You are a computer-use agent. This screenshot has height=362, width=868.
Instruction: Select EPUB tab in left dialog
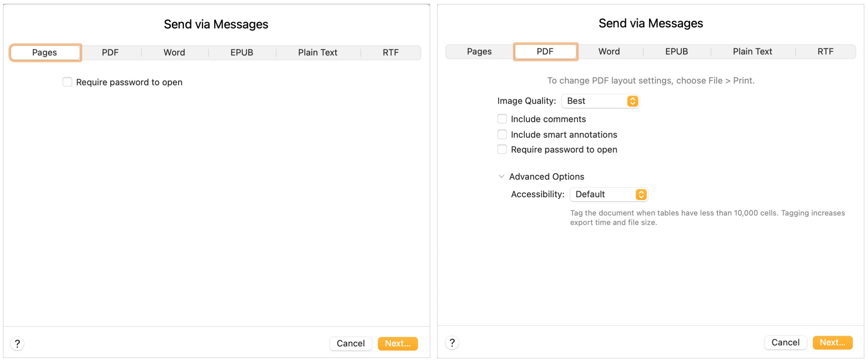pyautogui.click(x=242, y=53)
